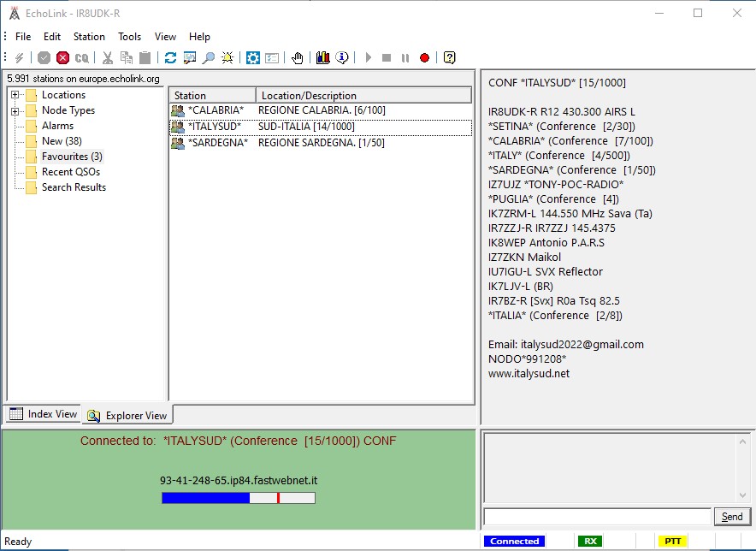
Task: Sort by the Location/Description column header
Action: 363,96
